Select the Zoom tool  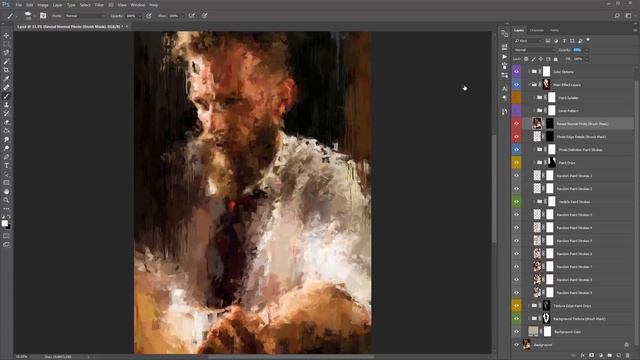click(x=6, y=200)
